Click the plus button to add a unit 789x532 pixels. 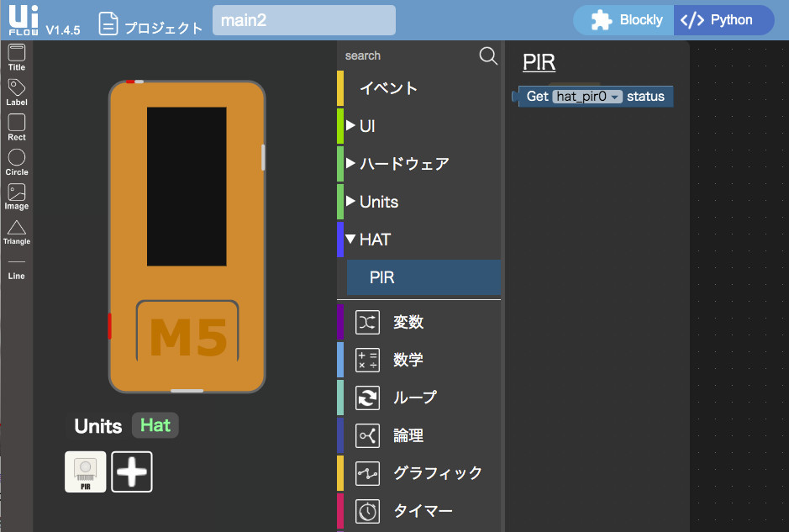click(132, 471)
